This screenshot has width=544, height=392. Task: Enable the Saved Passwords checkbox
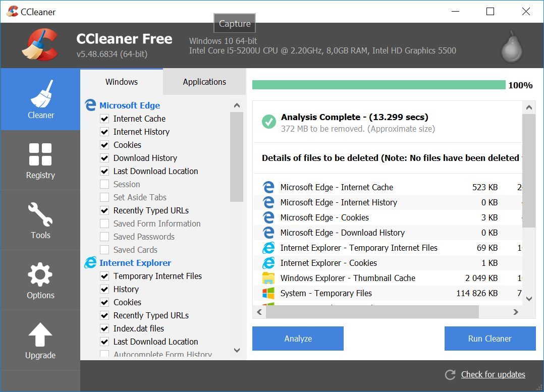[x=104, y=237]
